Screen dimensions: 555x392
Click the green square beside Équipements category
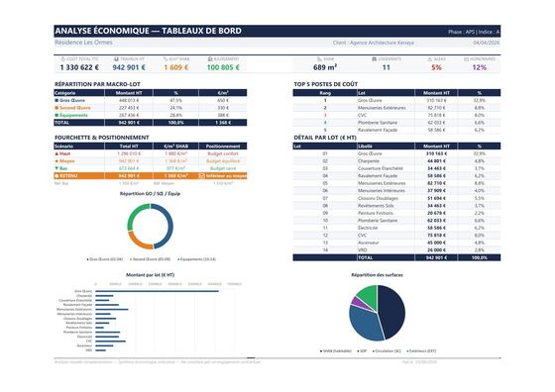56,115
